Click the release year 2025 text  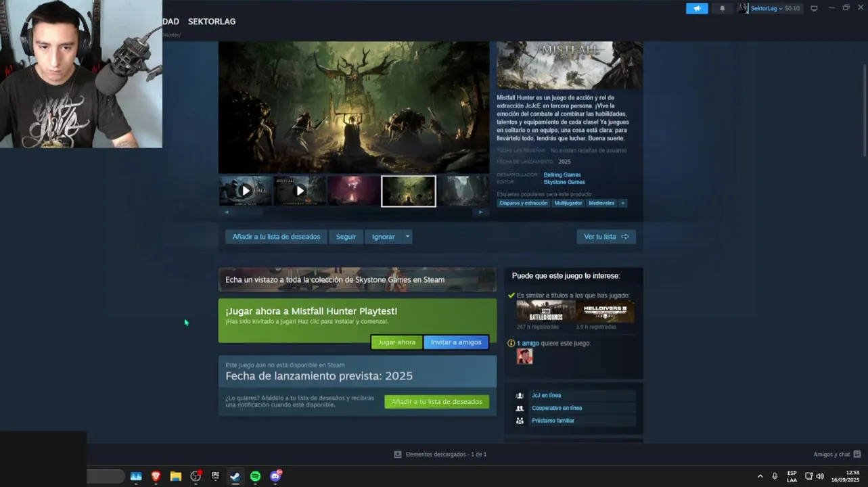click(564, 162)
